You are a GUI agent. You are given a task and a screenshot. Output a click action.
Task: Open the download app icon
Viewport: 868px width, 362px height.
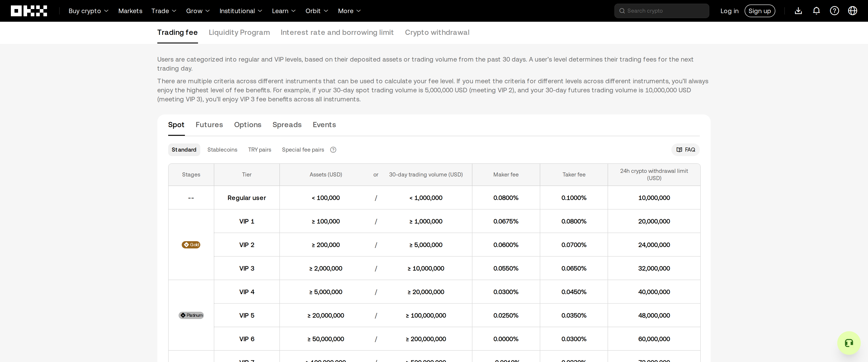[x=798, y=11]
